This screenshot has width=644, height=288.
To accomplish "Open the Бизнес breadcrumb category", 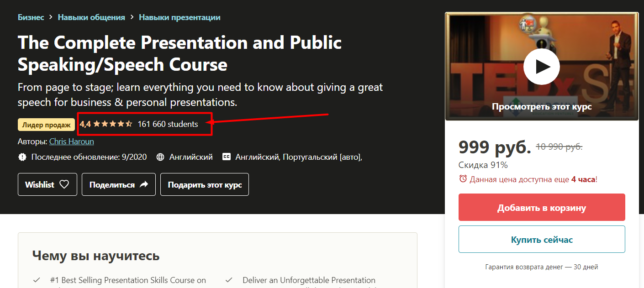I will [x=31, y=17].
